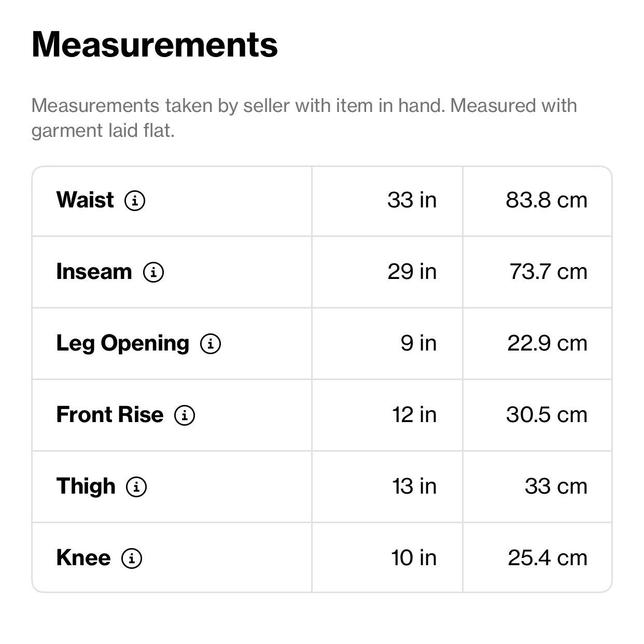Tap the Knee info icon

(132, 558)
